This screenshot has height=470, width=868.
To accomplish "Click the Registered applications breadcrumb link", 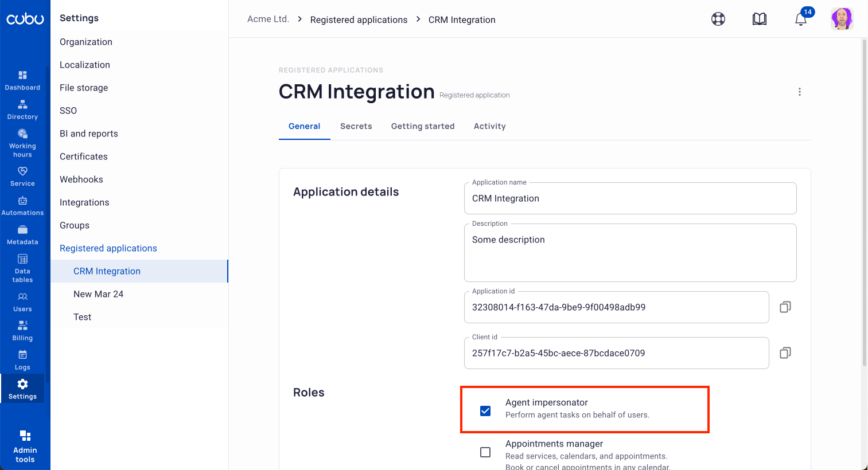I will coord(359,19).
